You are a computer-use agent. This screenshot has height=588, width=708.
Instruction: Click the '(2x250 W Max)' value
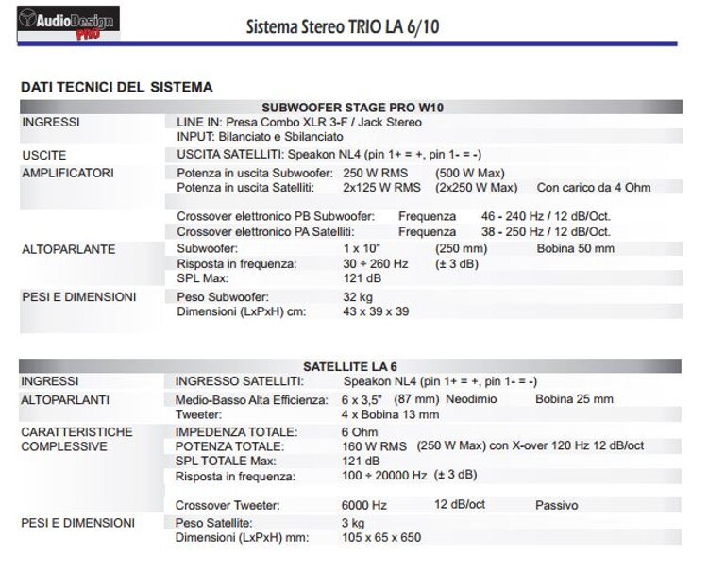click(x=476, y=188)
